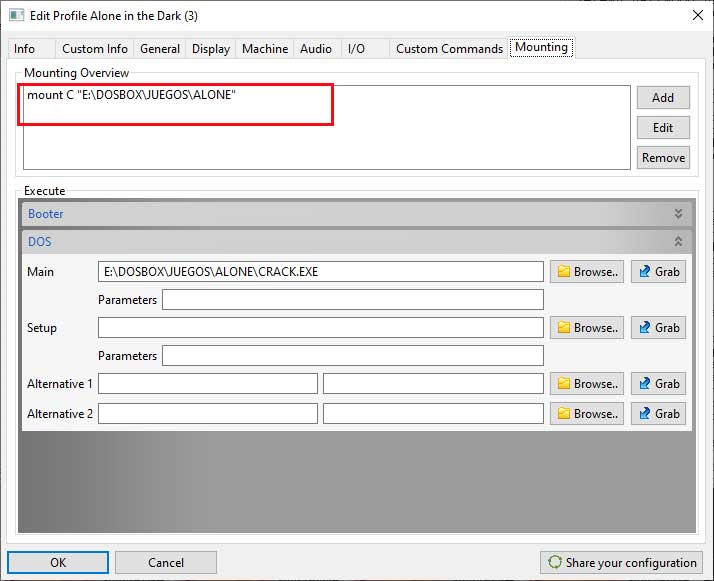The height and width of the screenshot is (581, 714).
Task: Click folder icon on Alternative 2 Browse
Action: [x=563, y=413]
